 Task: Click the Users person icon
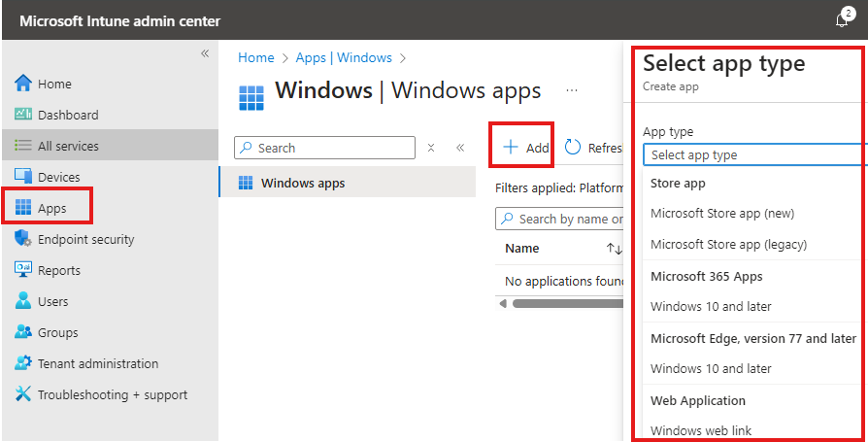click(x=23, y=301)
